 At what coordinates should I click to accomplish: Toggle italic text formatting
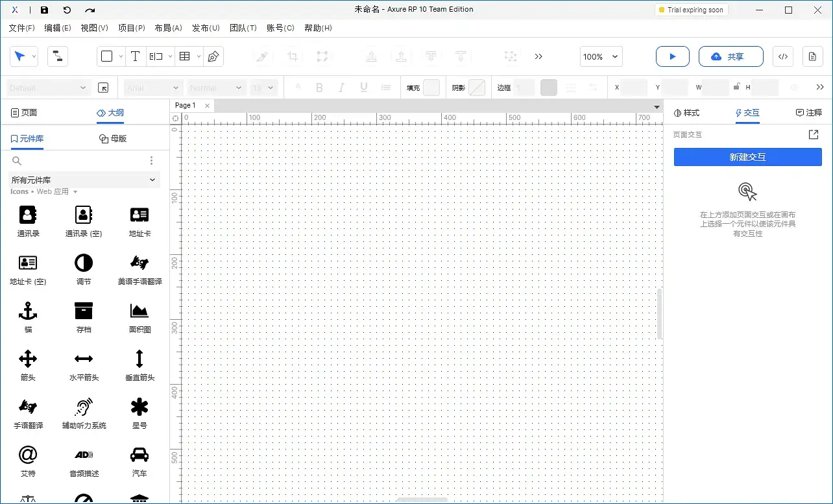(x=341, y=87)
